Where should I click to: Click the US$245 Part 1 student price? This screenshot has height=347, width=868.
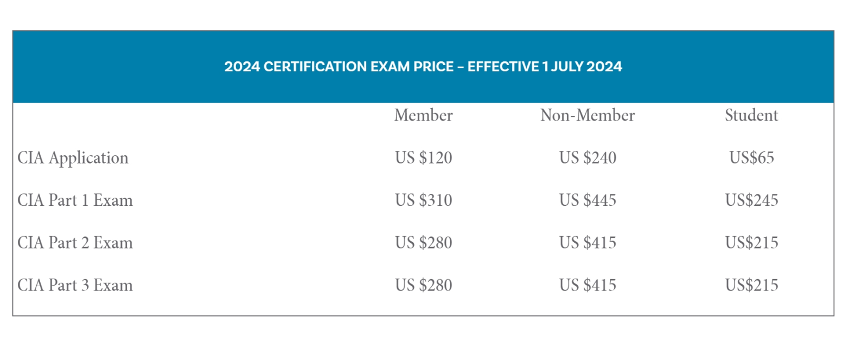pyautogui.click(x=751, y=200)
